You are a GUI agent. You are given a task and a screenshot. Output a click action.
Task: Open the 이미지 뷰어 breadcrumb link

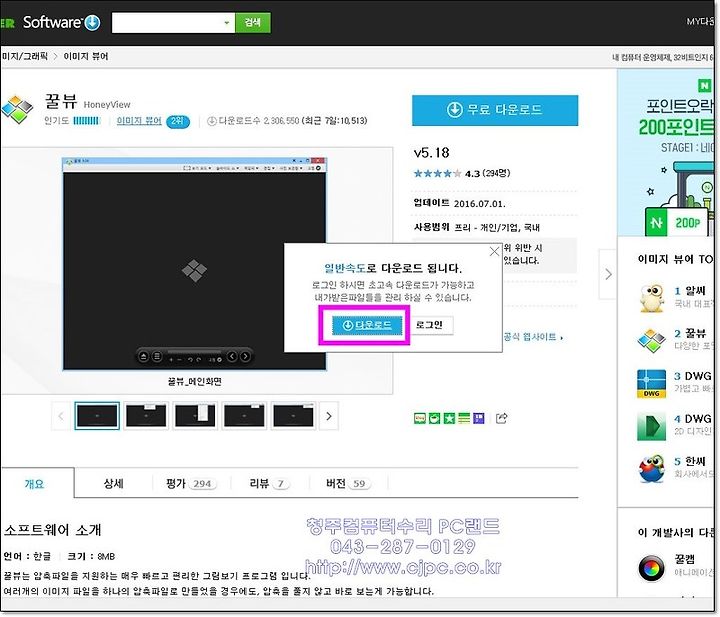86,56
